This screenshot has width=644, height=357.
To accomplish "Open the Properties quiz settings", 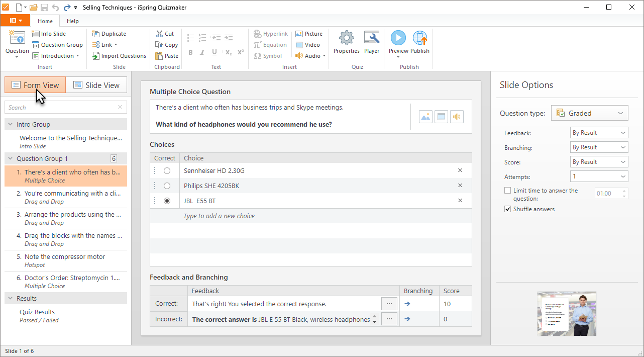I will point(346,43).
